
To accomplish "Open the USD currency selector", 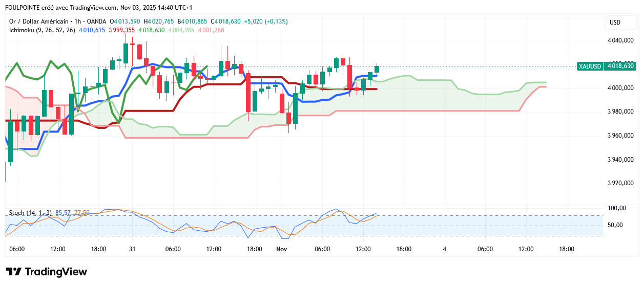I will [x=614, y=23].
